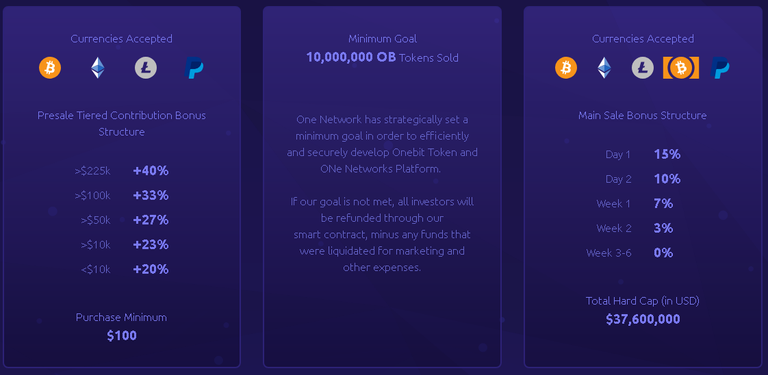Click the Bitcoin icon in the presale card
The width and height of the screenshot is (768, 375).
pos(50,68)
